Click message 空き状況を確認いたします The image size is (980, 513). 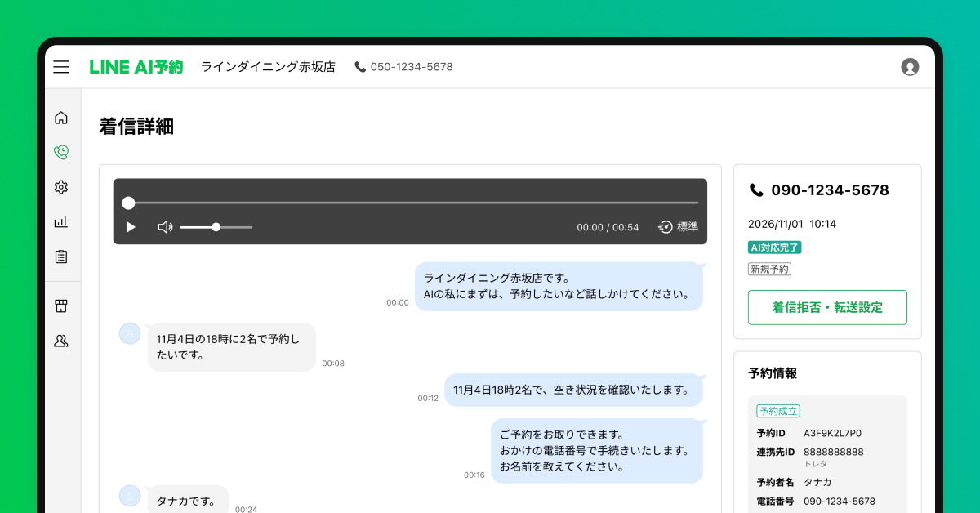(x=573, y=390)
